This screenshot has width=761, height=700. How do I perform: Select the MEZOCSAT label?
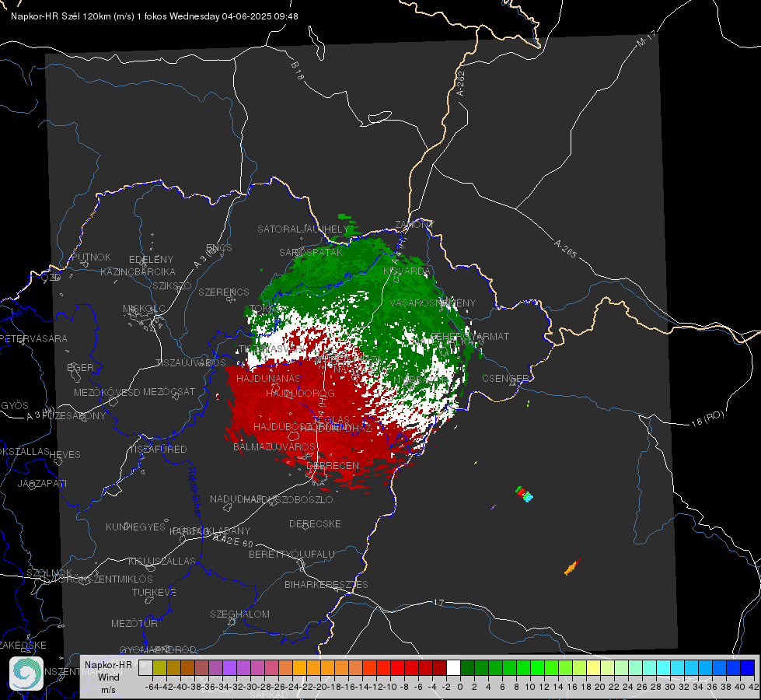click(x=169, y=392)
